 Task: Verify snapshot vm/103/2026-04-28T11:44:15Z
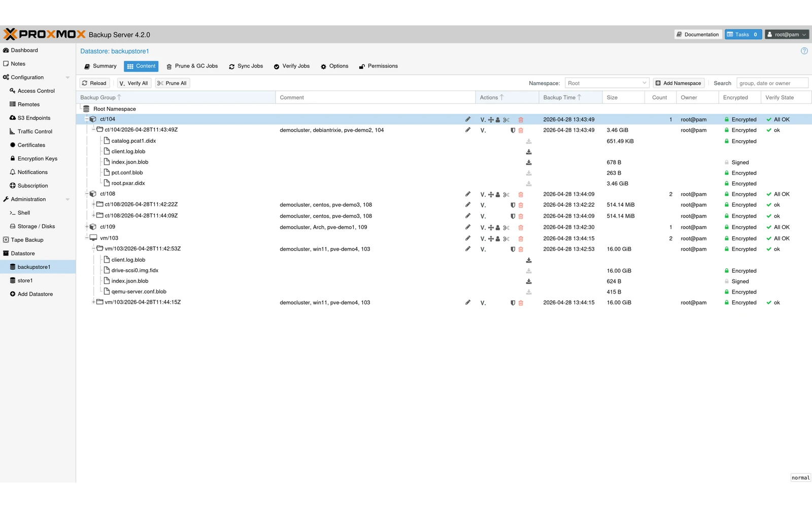483,303
